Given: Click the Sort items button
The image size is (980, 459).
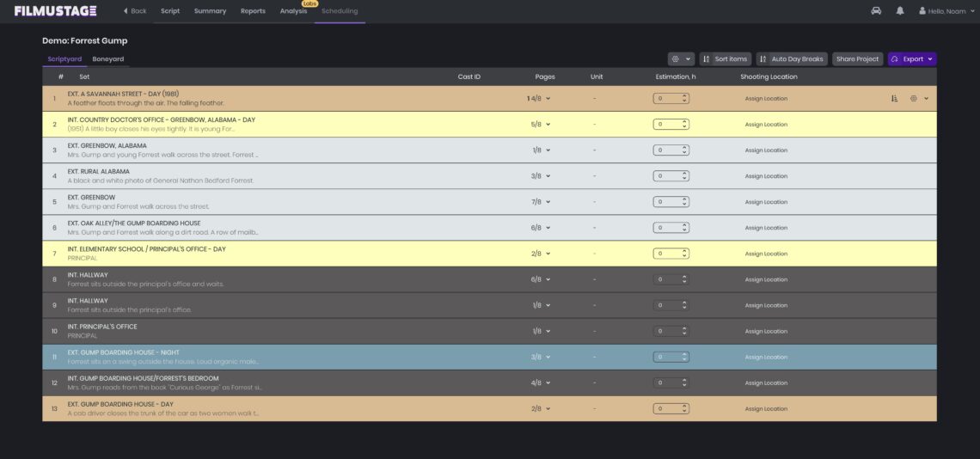Looking at the screenshot, I should click(725, 58).
